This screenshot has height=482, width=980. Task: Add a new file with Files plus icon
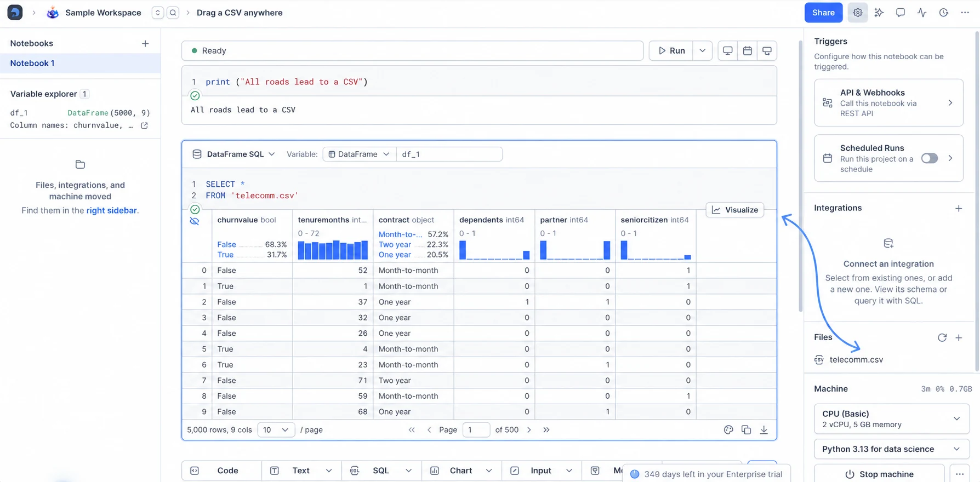pyautogui.click(x=959, y=337)
